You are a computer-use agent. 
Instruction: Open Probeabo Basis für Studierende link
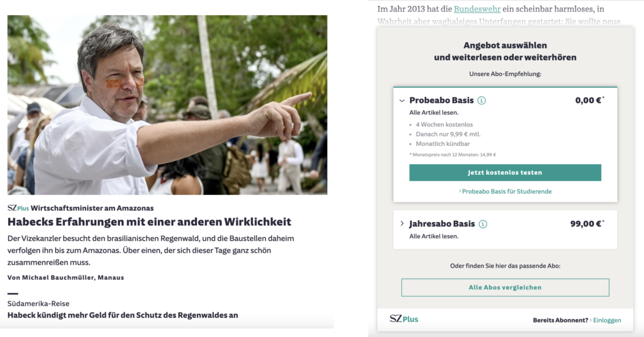coord(505,191)
